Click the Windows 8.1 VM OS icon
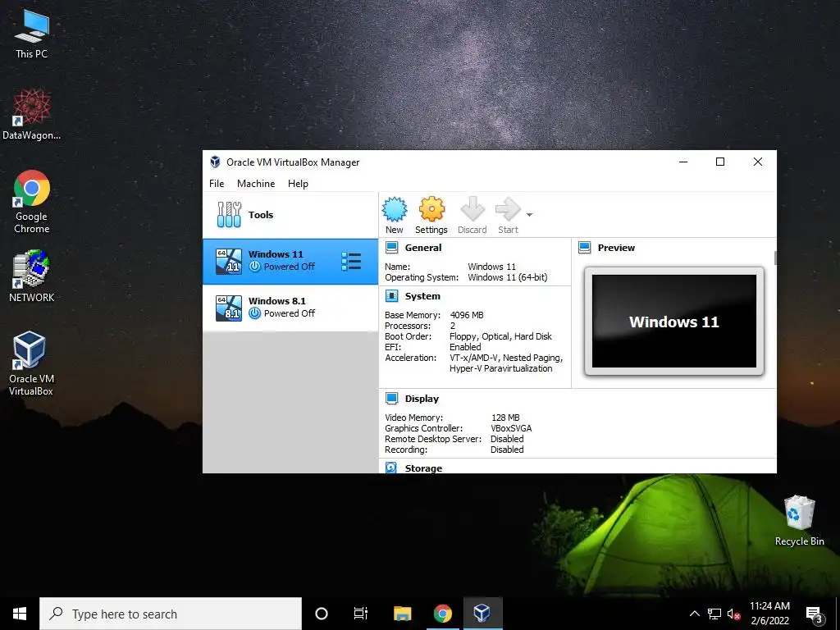840x630 pixels. click(229, 308)
